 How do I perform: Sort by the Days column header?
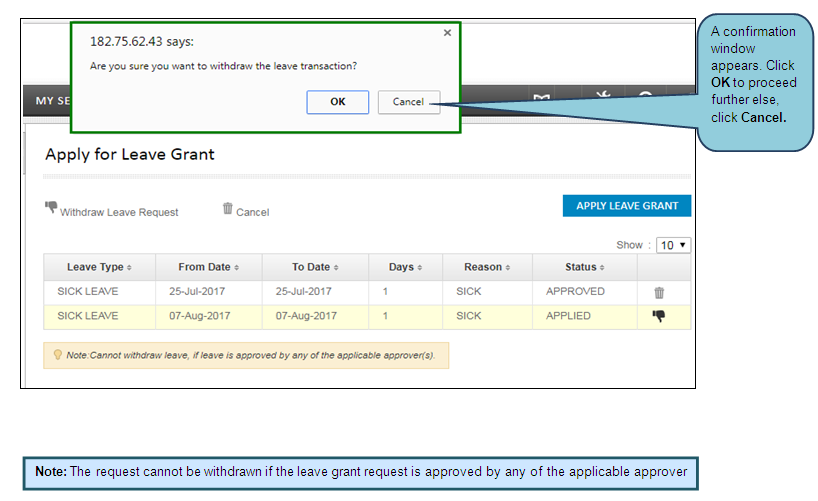[405, 267]
